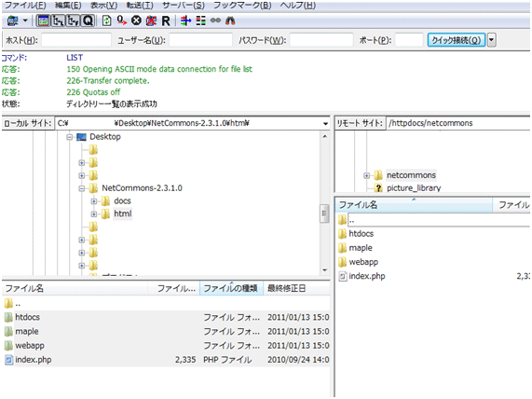532x399 pixels.
Task: Click the ホスト(H) host field
Action: (76, 40)
